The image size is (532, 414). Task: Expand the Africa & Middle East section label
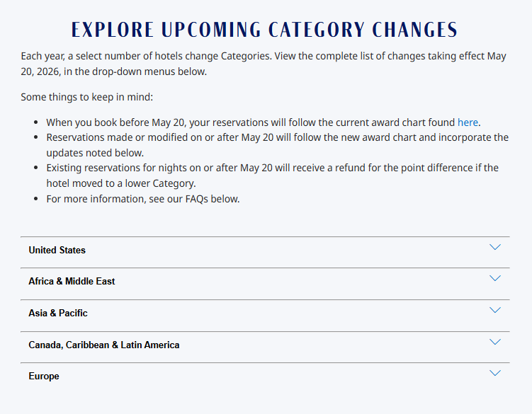point(72,281)
